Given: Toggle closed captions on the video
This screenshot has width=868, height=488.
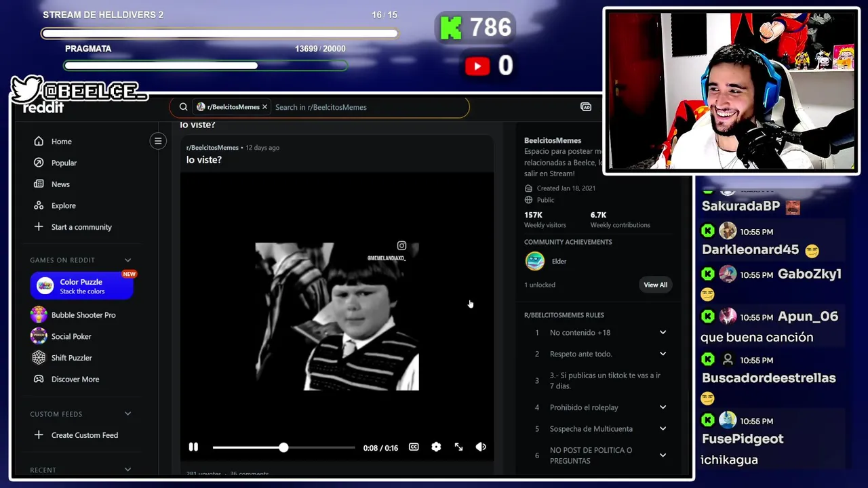Looking at the screenshot, I should click(x=414, y=447).
